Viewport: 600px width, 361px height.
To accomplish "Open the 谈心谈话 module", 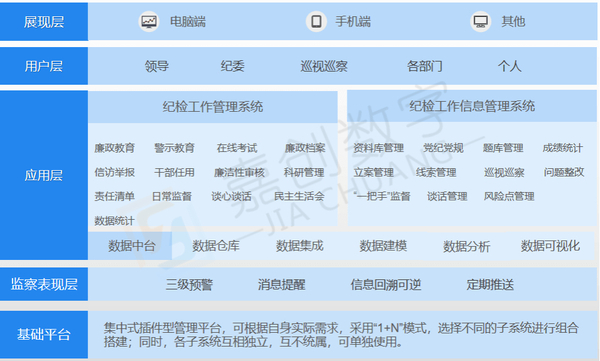I will (232, 197).
